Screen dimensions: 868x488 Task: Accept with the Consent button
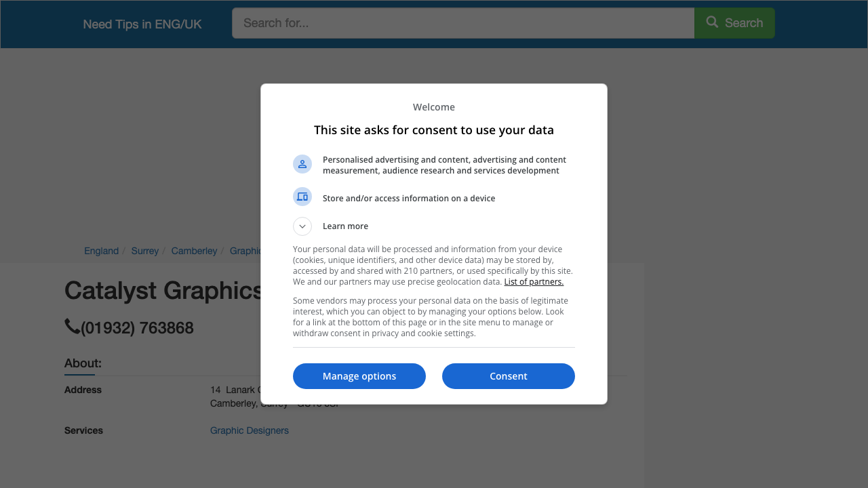(508, 376)
